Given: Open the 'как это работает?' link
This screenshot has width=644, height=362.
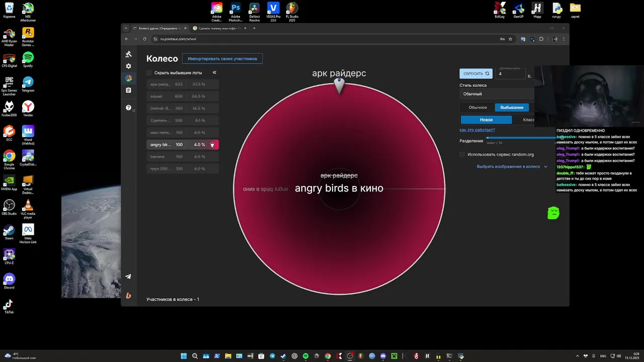Looking at the screenshot, I should [x=477, y=130].
